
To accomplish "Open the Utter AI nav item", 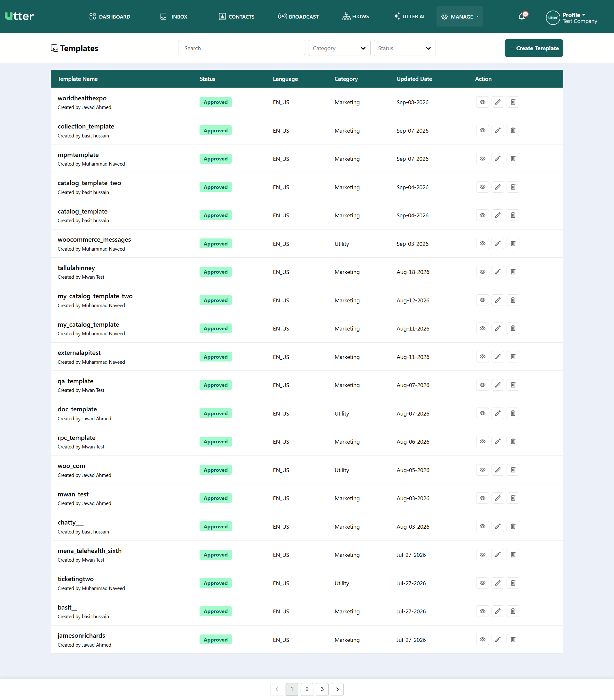I will (x=409, y=16).
